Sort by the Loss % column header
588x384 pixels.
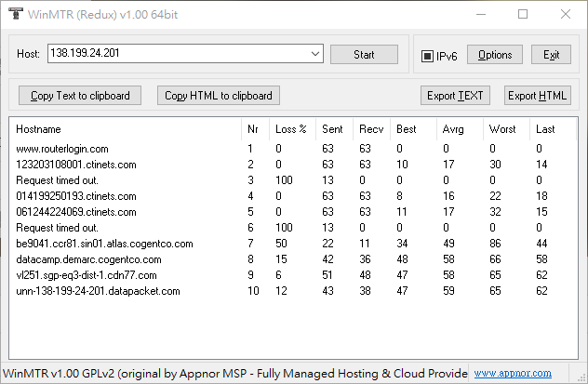click(x=291, y=129)
